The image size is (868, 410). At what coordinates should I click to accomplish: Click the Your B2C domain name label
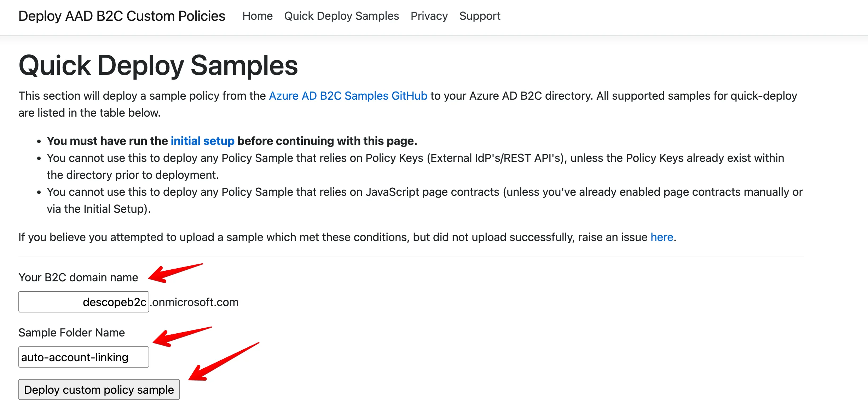78,277
